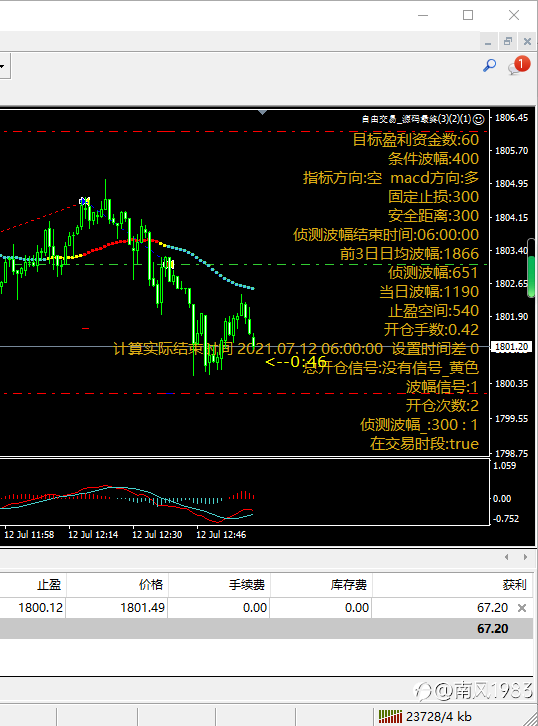Click the connection status 23728/4 kb indicator
Screen dimensions: 538x726
[x=424, y=716]
